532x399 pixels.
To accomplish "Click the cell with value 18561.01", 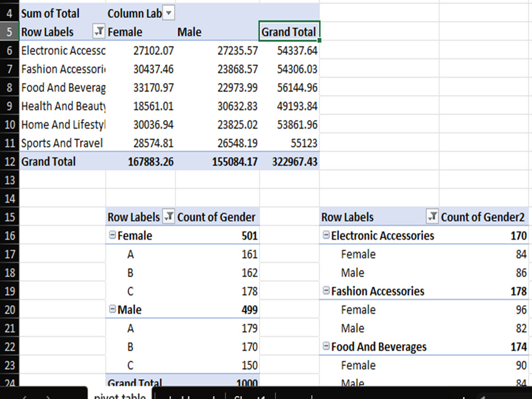I will coord(140,106).
